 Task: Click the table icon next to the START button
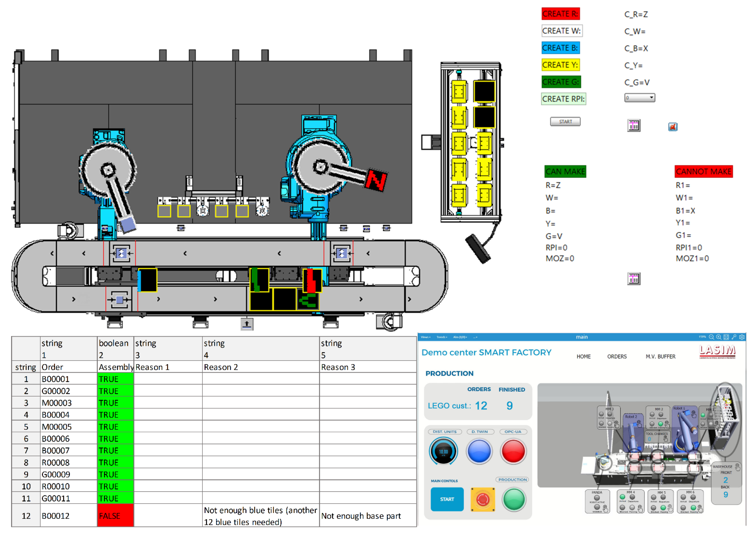point(634,126)
